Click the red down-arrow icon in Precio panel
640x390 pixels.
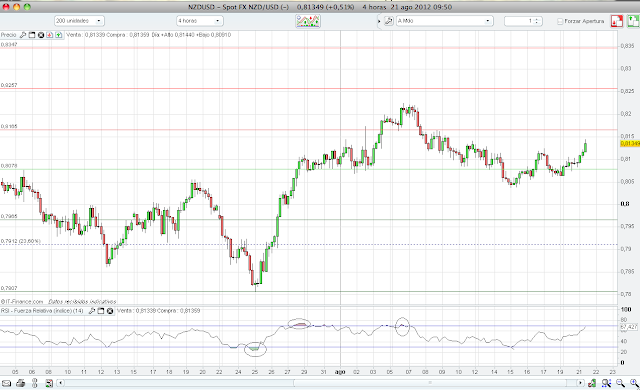[50, 35]
